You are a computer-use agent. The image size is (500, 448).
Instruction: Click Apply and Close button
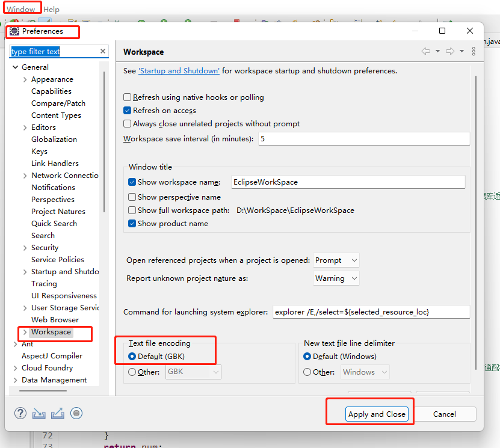tap(377, 414)
